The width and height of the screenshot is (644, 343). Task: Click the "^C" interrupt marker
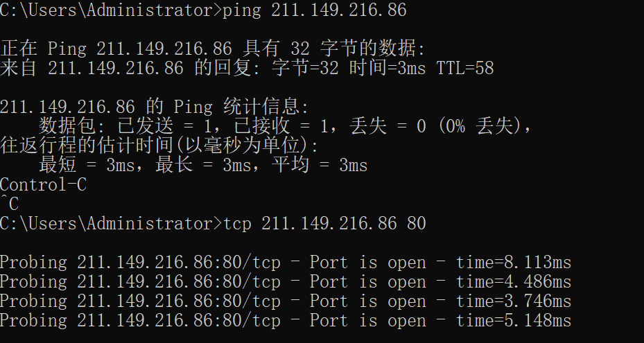click(x=10, y=204)
